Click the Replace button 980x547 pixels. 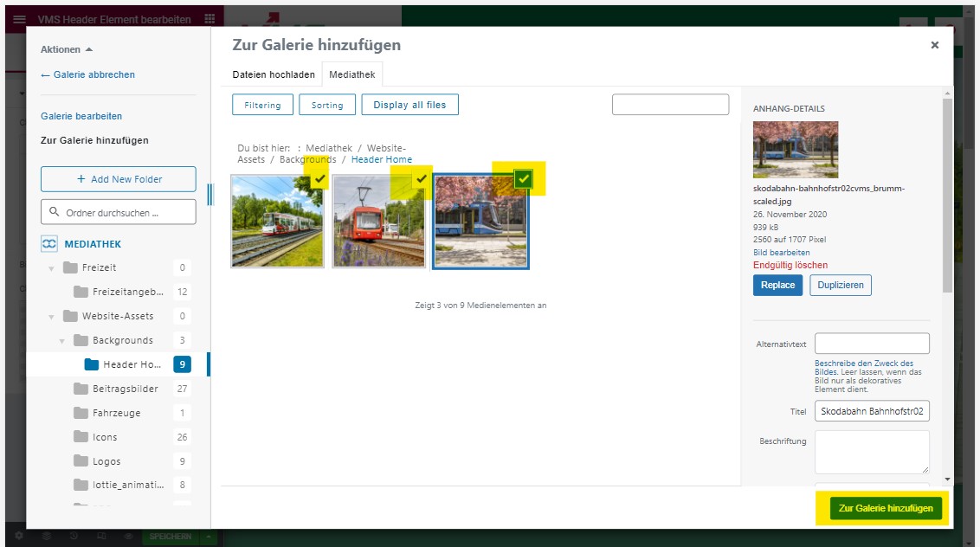coord(777,285)
